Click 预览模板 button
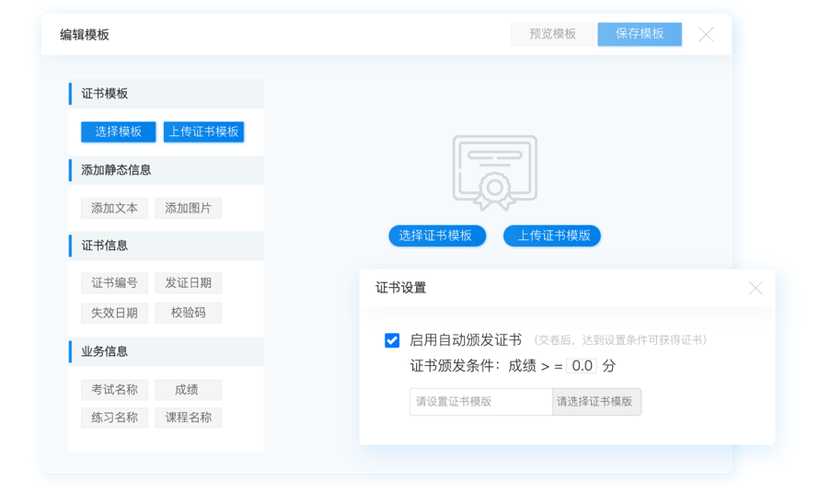Screen dimensions: 820x504 coord(552,34)
